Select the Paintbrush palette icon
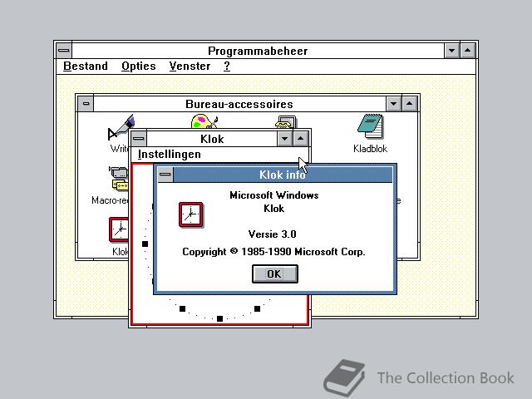This screenshot has height=399, width=532. pos(204,121)
